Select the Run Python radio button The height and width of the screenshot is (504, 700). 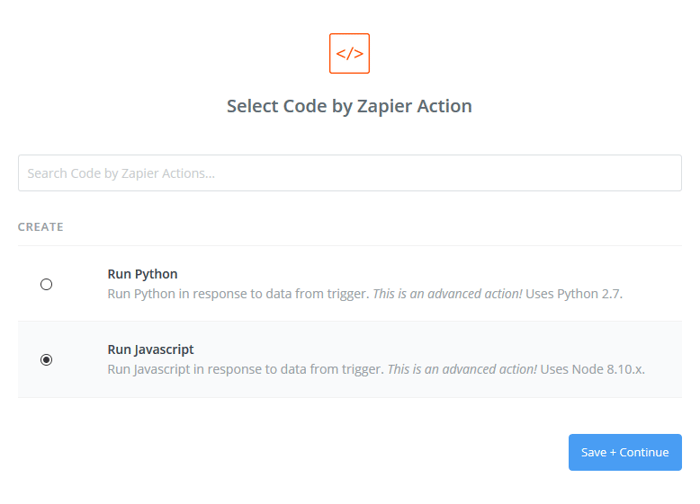tap(46, 284)
